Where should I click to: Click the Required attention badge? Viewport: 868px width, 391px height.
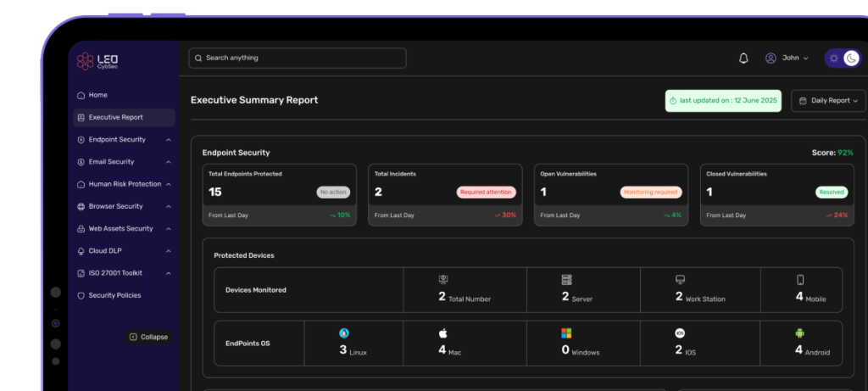(x=486, y=193)
